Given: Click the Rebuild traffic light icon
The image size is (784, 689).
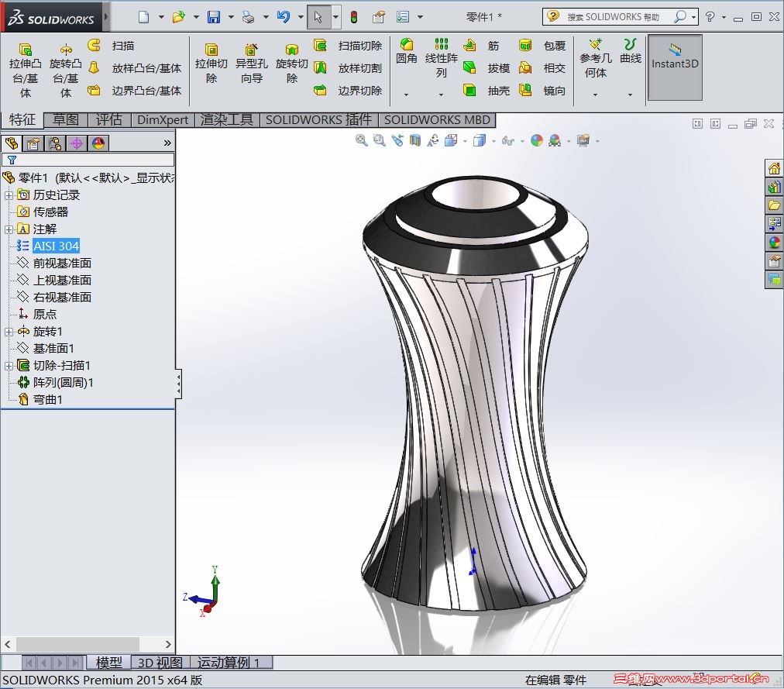Looking at the screenshot, I should coord(354,17).
